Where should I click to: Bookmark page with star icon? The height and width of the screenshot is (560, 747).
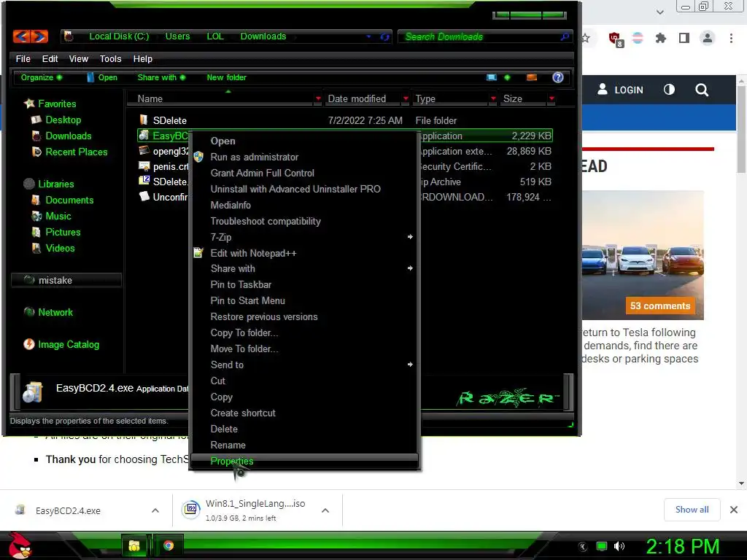click(587, 38)
